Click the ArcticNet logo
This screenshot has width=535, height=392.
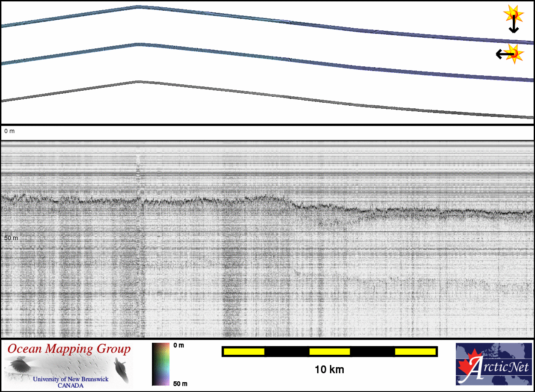coord(494,364)
